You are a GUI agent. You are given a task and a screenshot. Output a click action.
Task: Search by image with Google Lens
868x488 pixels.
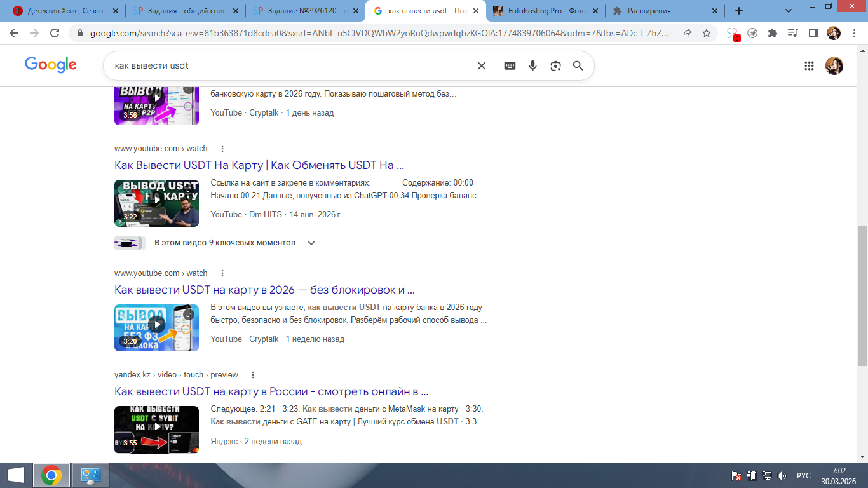(x=556, y=65)
